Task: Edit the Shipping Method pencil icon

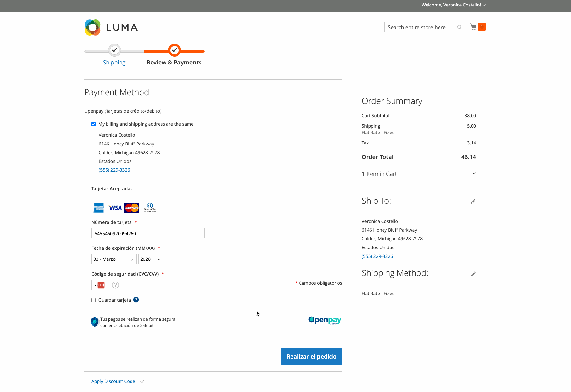Action: point(473,274)
